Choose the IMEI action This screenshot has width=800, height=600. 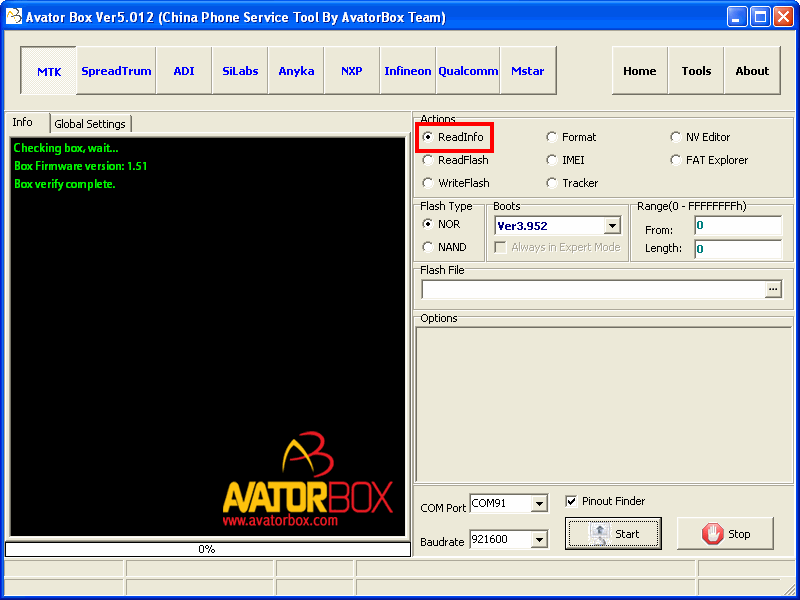click(565, 160)
